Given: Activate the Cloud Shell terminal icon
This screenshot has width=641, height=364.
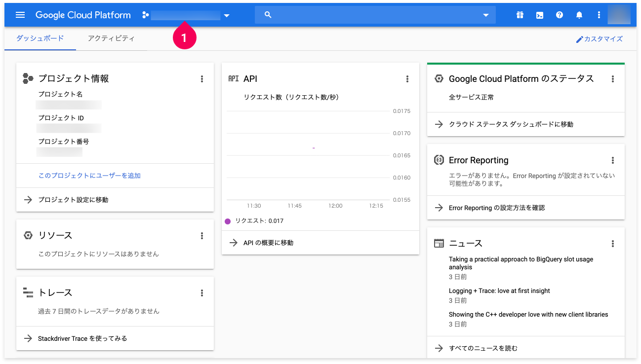Looking at the screenshot, I should [540, 15].
